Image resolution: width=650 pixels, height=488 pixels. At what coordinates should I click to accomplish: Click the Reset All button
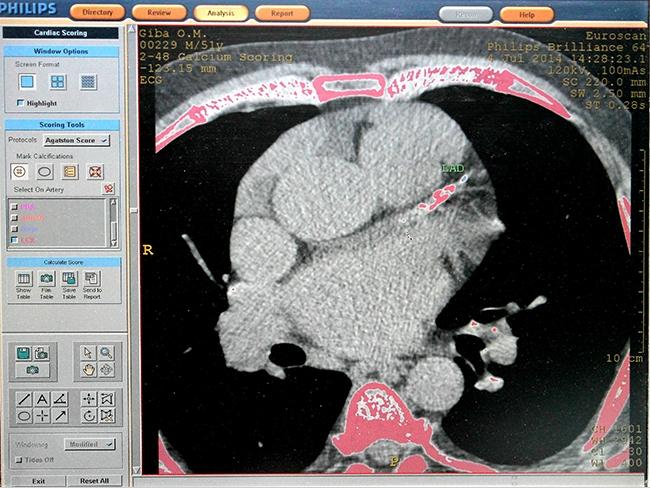tap(95, 481)
